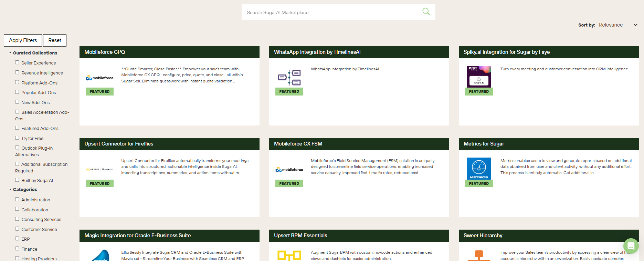Click FEATURED badge on Spiky.ai card
This screenshot has width=644, height=261.
pyautogui.click(x=479, y=91)
